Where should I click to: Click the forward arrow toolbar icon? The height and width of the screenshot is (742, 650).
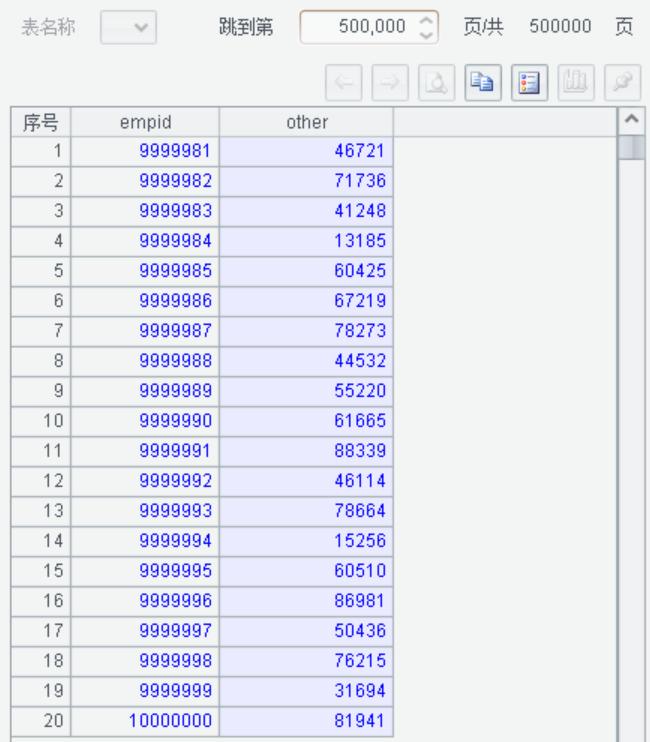point(390,83)
